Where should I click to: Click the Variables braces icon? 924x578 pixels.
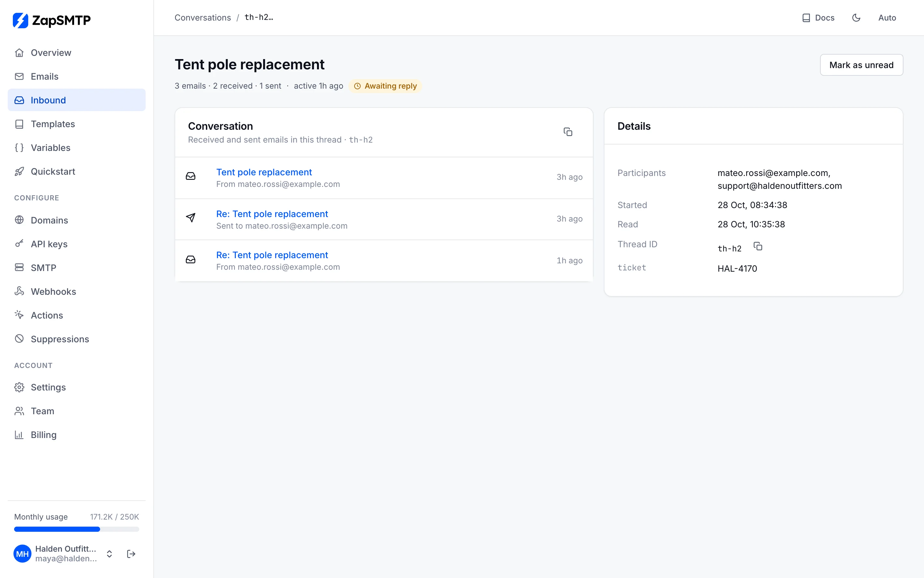tap(19, 148)
